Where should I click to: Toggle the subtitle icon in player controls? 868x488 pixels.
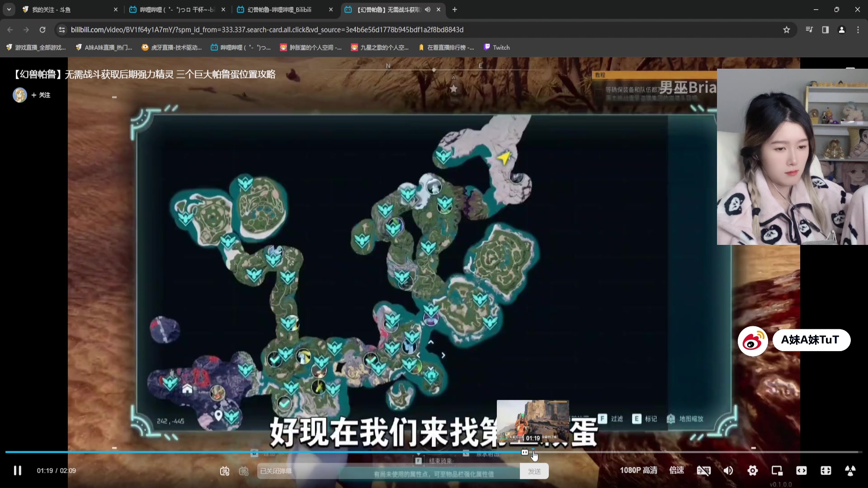point(703,471)
